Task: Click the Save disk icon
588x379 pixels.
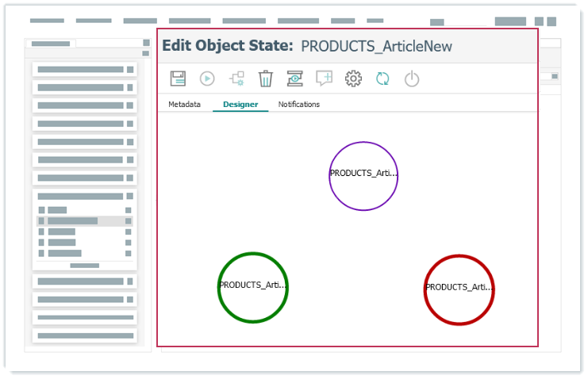Action: click(178, 78)
